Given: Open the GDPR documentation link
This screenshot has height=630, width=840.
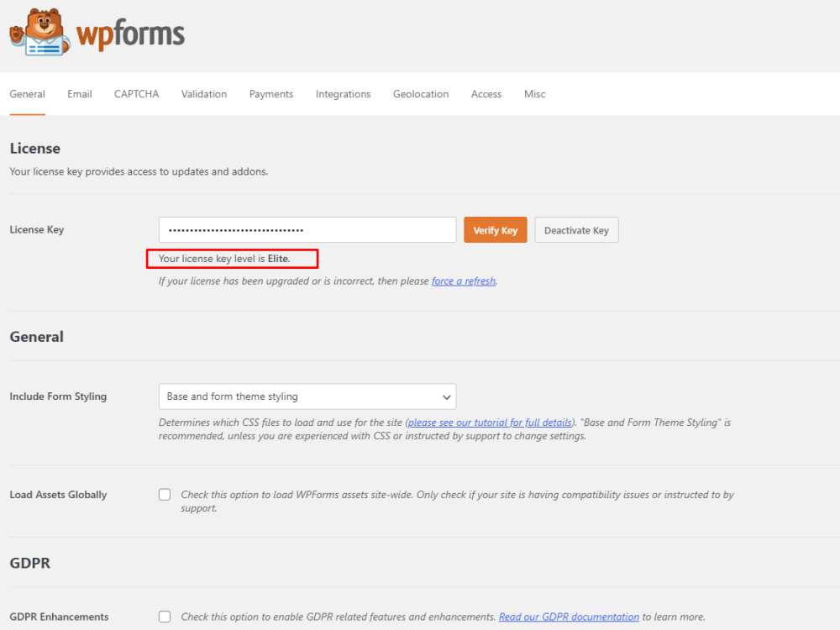Looking at the screenshot, I should (569, 616).
